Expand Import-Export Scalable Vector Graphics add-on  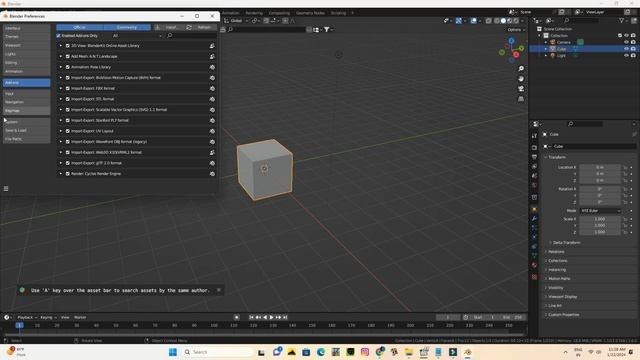pyautogui.click(x=61, y=109)
